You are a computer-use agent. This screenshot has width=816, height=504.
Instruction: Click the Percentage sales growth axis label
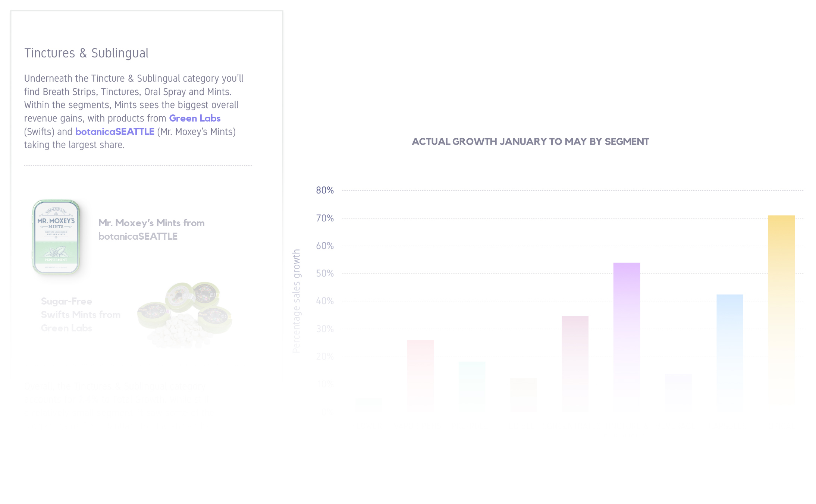click(296, 300)
